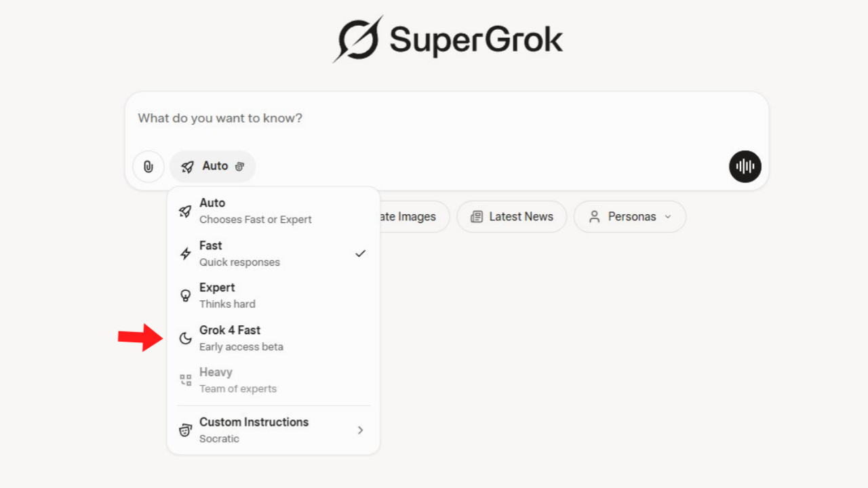868x488 pixels.
Task: Expand the Personas dropdown
Action: [x=630, y=217]
